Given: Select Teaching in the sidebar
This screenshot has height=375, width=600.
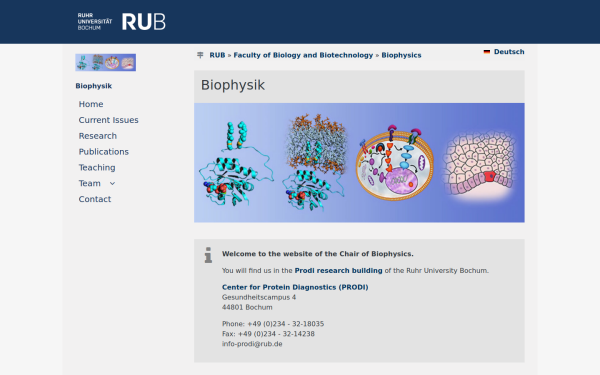Looking at the screenshot, I should (x=97, y=168).
